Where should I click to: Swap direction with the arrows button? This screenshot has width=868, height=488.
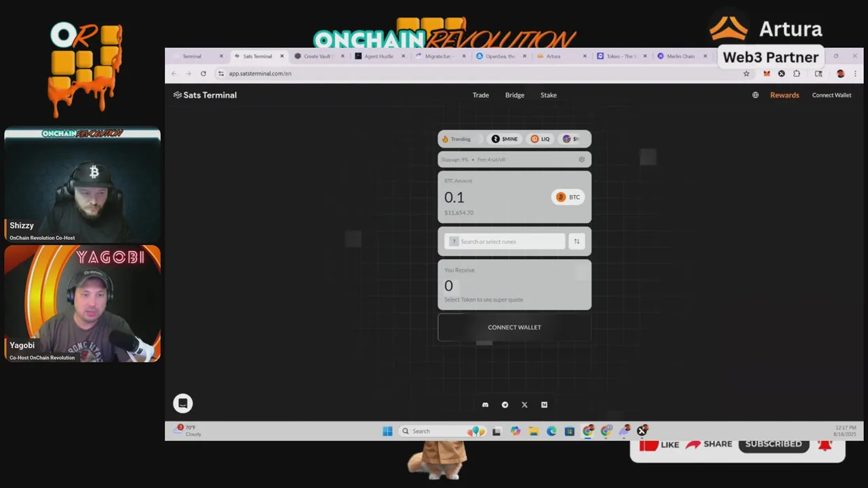pos(576,241)
